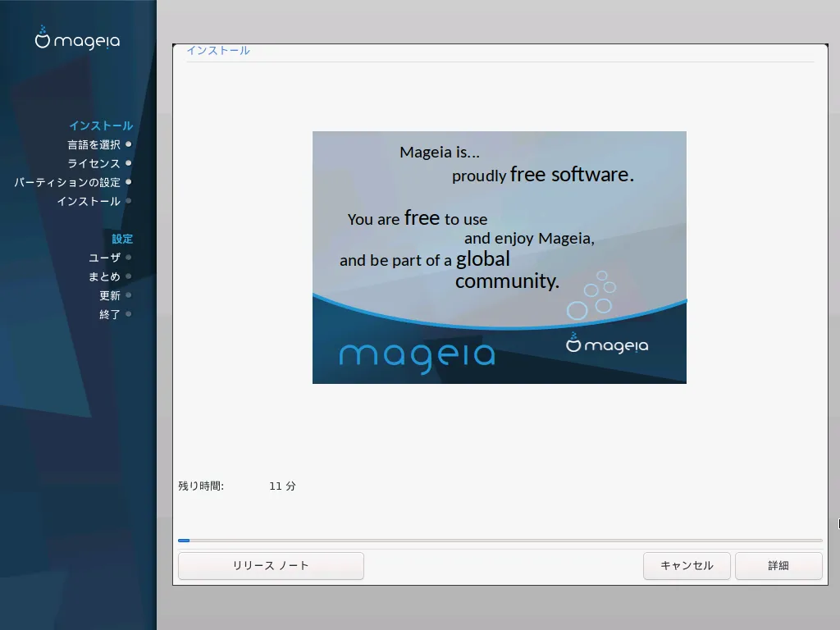This screenshot has height=630, width=840.
Task: Select 終了 step in sidebar
Action: tap(110, 314)
